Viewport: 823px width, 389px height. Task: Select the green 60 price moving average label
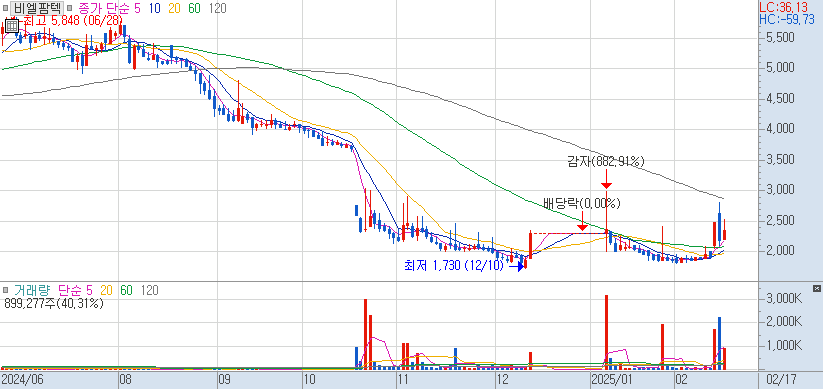pyautogui.click(x=195, y=8)
